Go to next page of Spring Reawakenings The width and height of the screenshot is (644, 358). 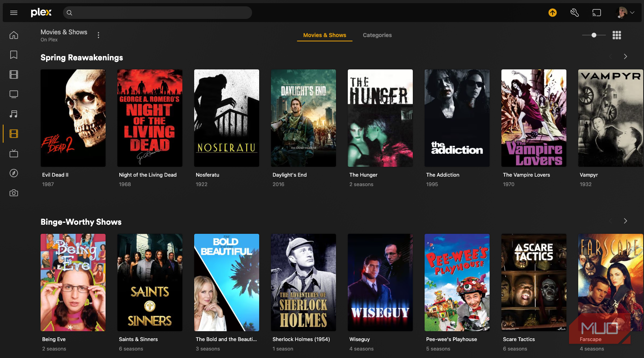pos(625,56)
